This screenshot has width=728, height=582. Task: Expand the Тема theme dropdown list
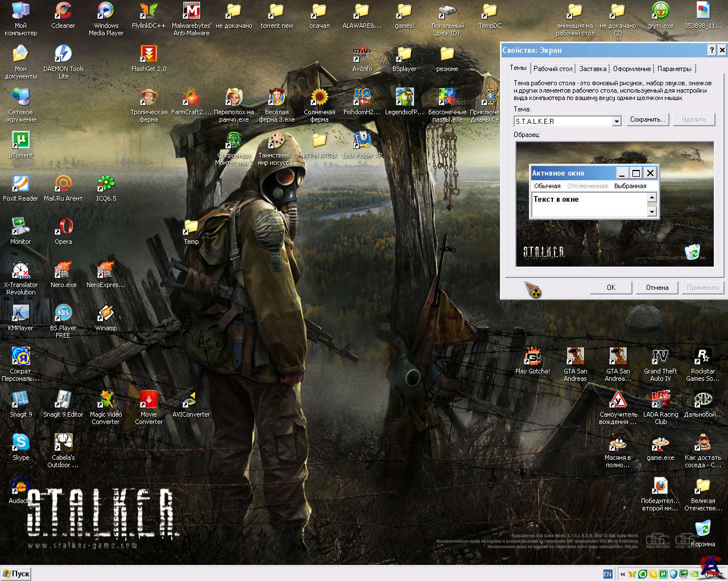[x=617, y=122]
